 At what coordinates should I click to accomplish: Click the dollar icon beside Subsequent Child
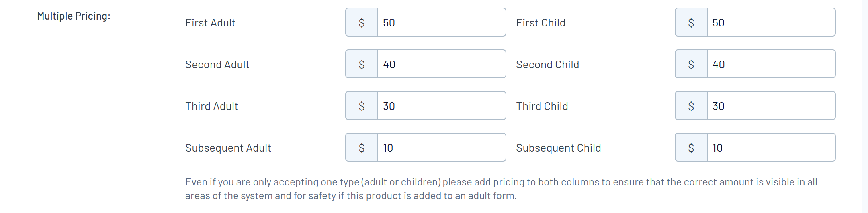pyautogui.click(x=691, y=148)
